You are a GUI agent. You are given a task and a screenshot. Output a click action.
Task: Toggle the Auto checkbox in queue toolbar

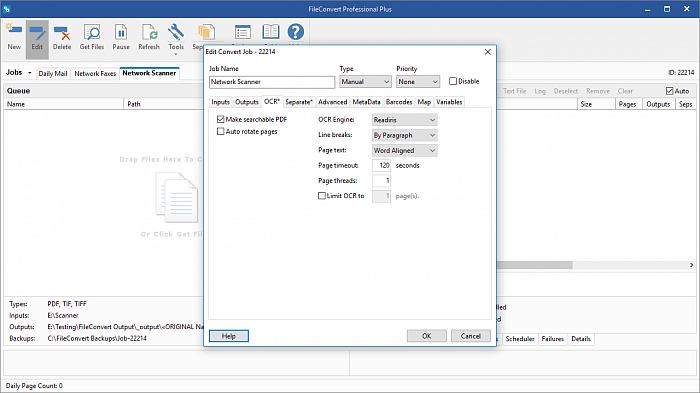[x=669, y=91]
